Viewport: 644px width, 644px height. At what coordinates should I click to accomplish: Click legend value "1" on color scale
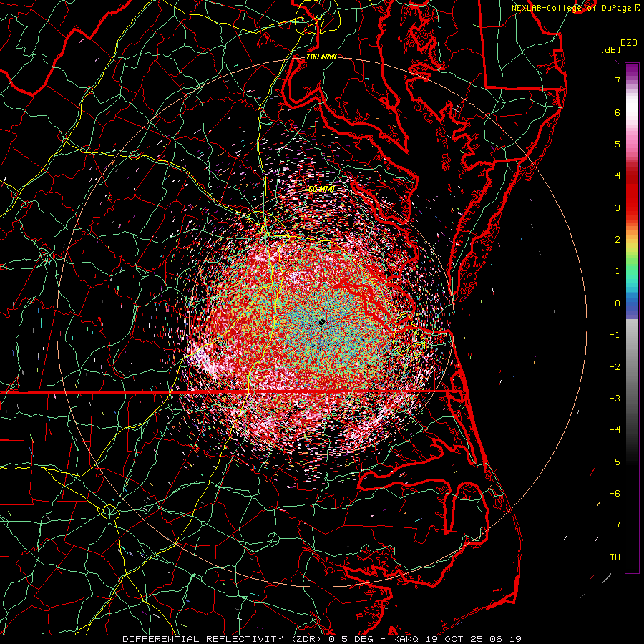618,271
